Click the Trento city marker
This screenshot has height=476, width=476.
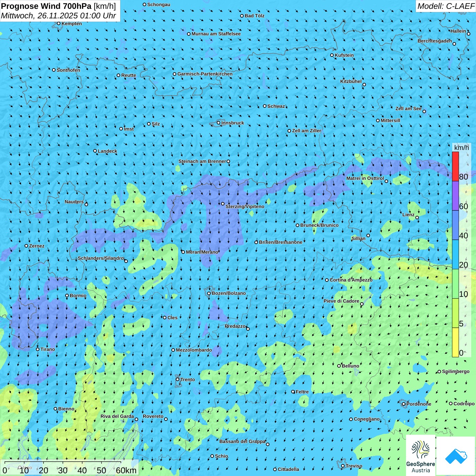coord(177,379)
